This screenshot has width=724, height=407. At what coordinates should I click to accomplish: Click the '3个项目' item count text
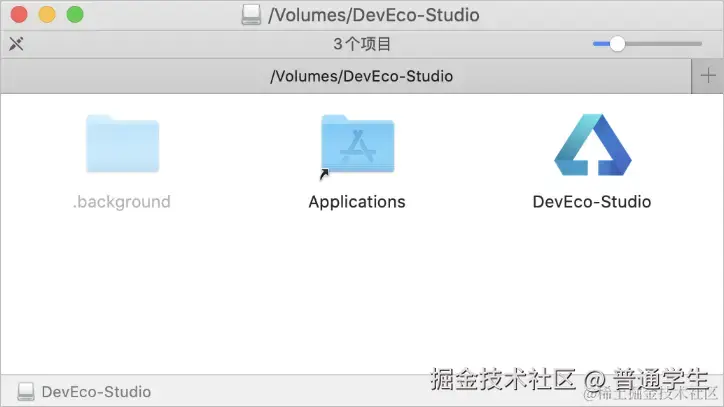pyautogui.click(x=362, y=44)
